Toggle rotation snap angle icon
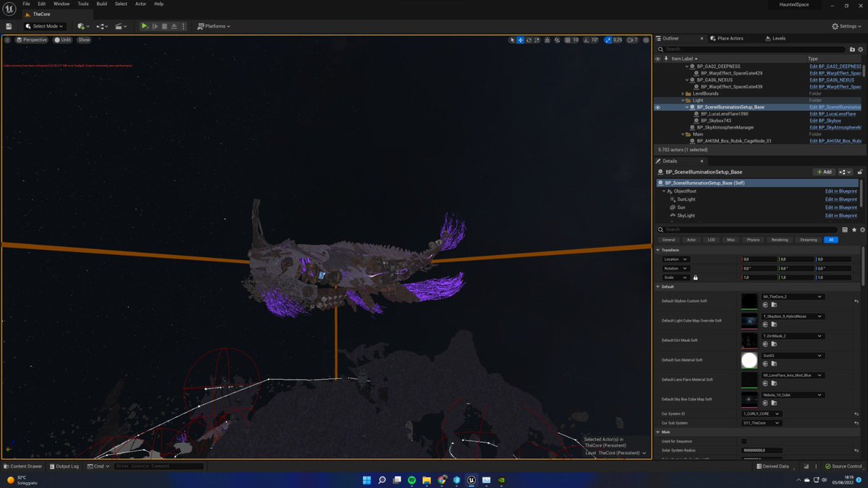This screenshot has height=488, width=868. coord(587,40)
